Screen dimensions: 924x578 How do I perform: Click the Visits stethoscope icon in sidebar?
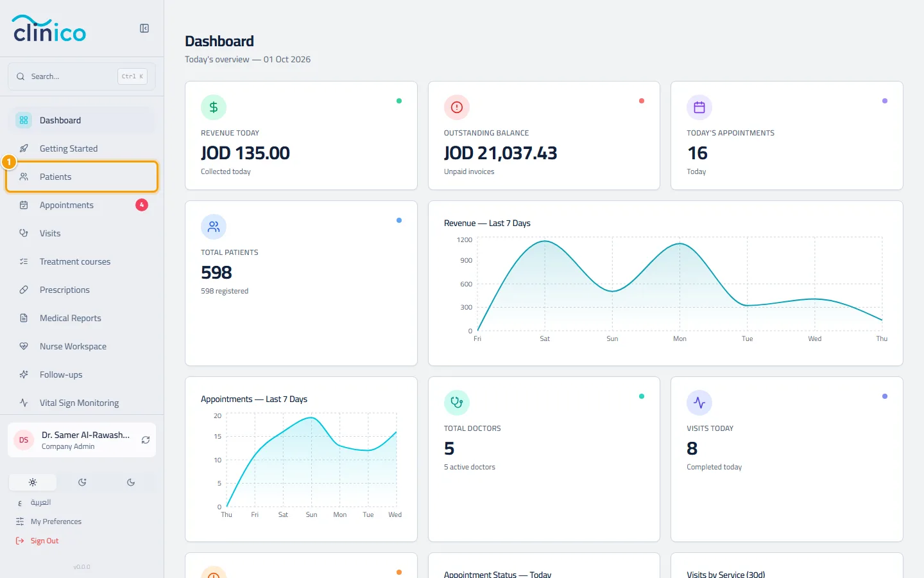(x=24, y=233)
